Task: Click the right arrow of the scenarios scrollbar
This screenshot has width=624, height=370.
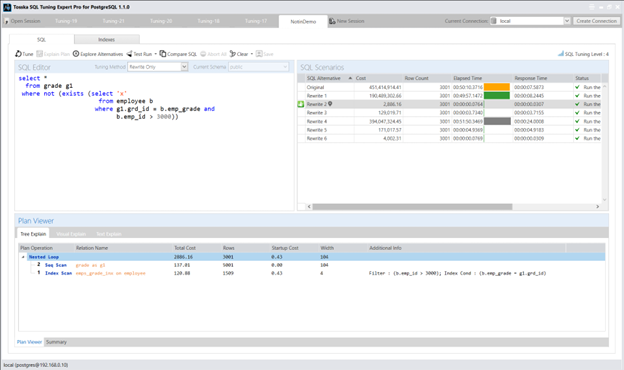Action: pos(597,206)
